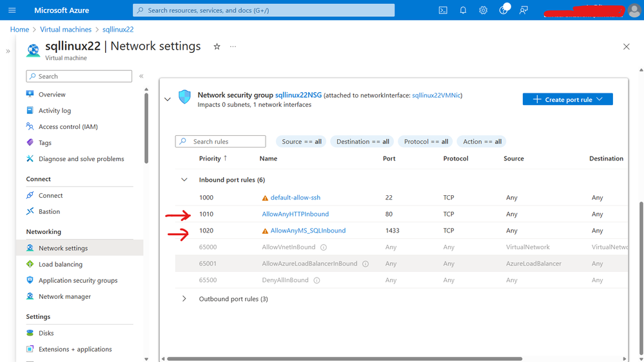The image size is (644, 362).
Task: Open the Copilot help icon
Action: click(503, 10)
